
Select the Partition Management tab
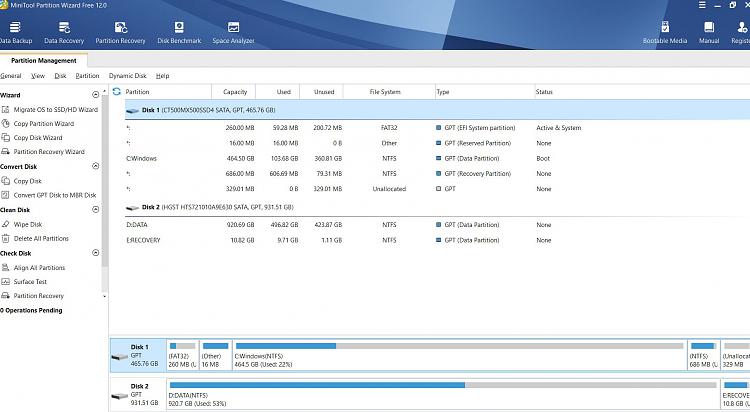[44, 61]
